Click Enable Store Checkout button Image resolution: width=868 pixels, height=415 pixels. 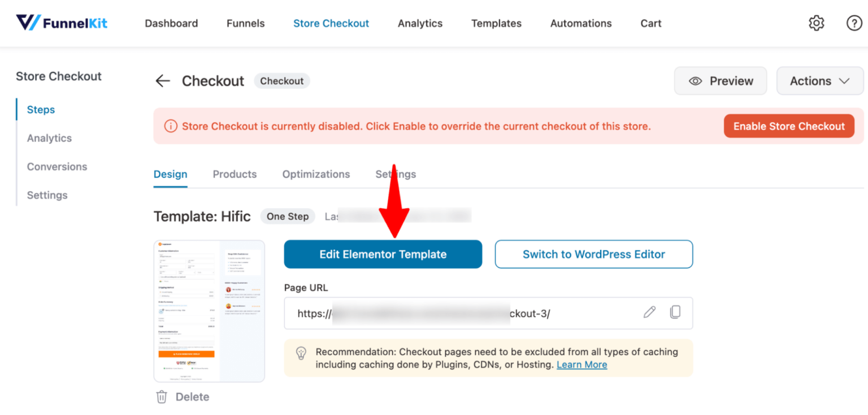[789, 126]
